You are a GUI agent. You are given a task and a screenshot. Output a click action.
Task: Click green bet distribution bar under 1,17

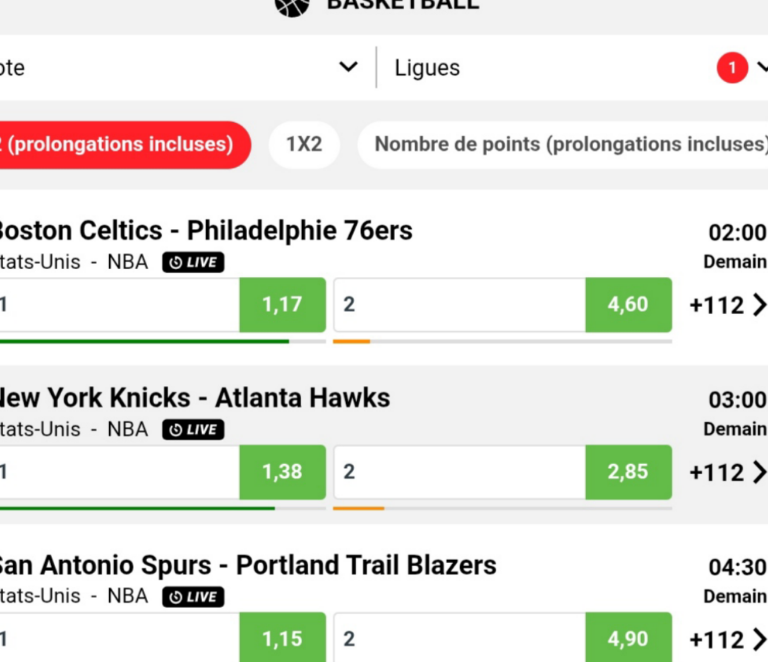coord(144,341)
